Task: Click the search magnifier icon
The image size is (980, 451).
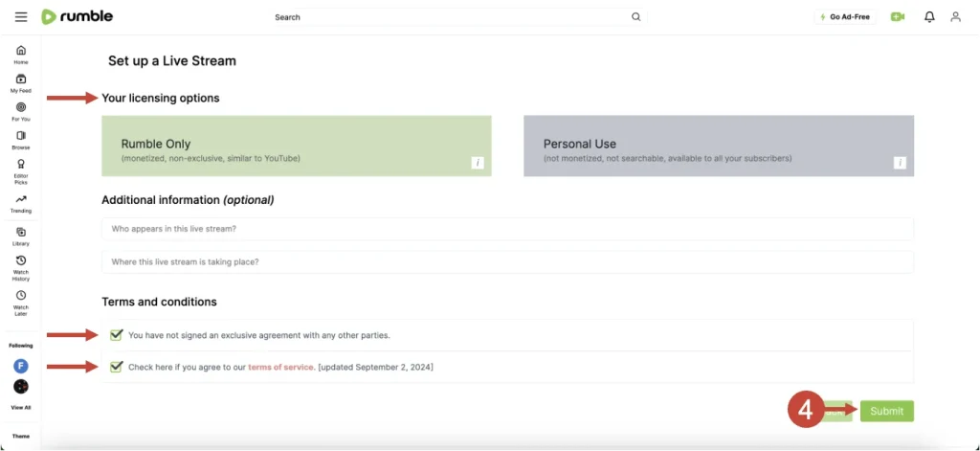Action: coord(636,17)
